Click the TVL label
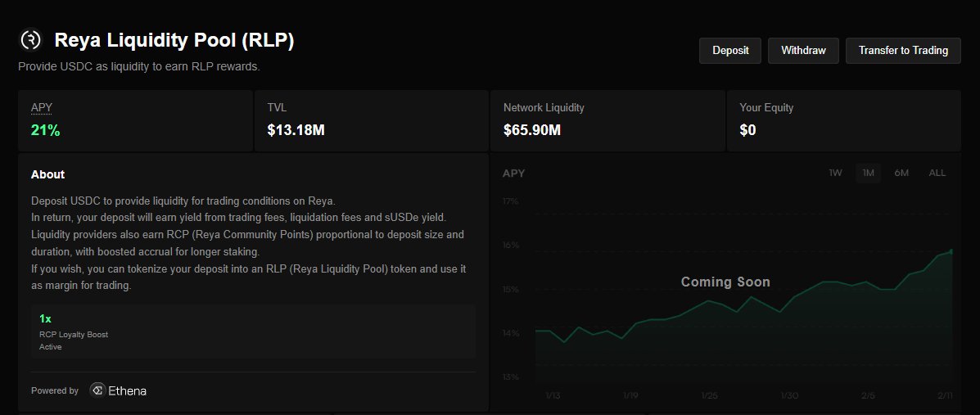The image size is (980, 415). (x=277, y=107)
